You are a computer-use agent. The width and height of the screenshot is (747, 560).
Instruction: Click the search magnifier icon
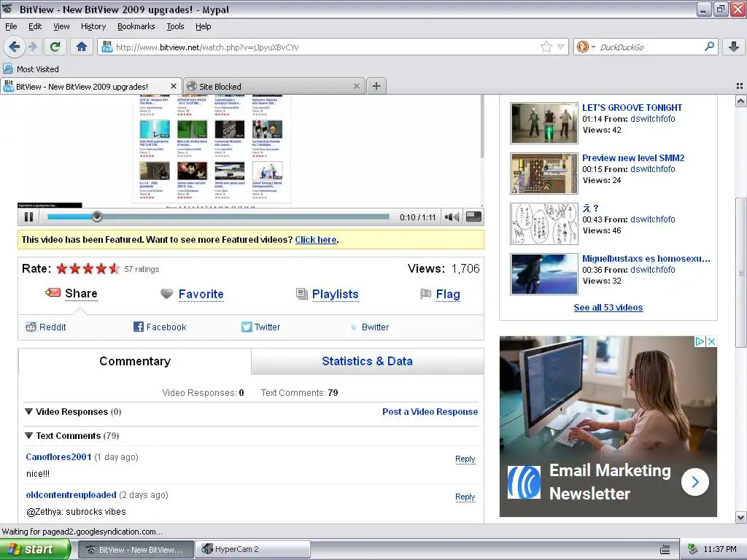point(709,46)
